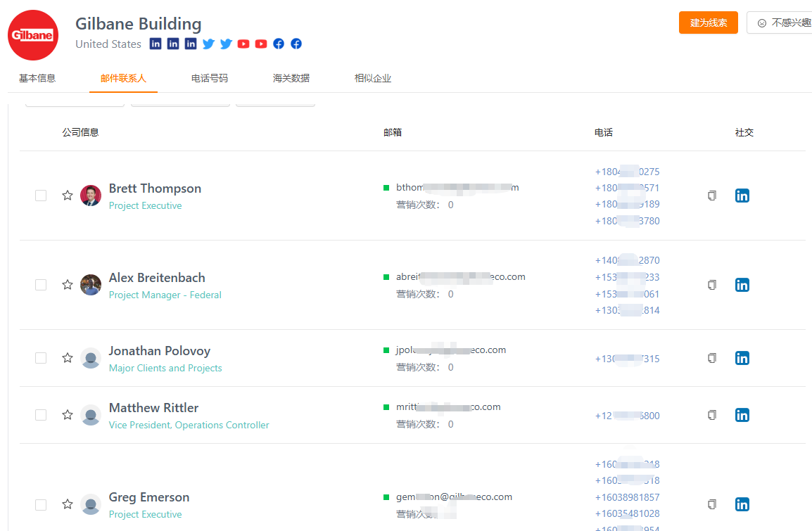Viewport: 812px width, 531px height.
Task: Click the Gilbane company logo
Action: click(x=33, y=35)
